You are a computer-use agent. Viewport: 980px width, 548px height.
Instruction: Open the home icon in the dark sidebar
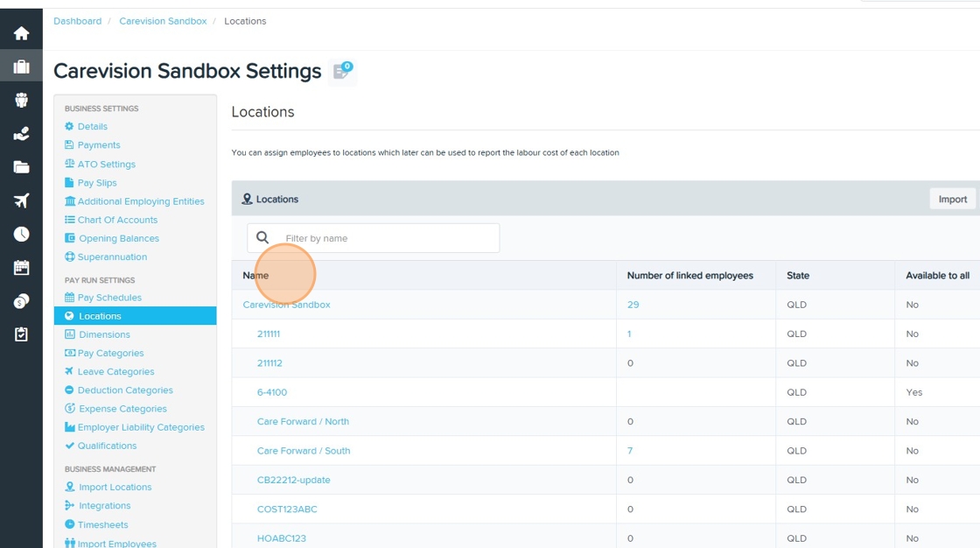coord(21,33)
